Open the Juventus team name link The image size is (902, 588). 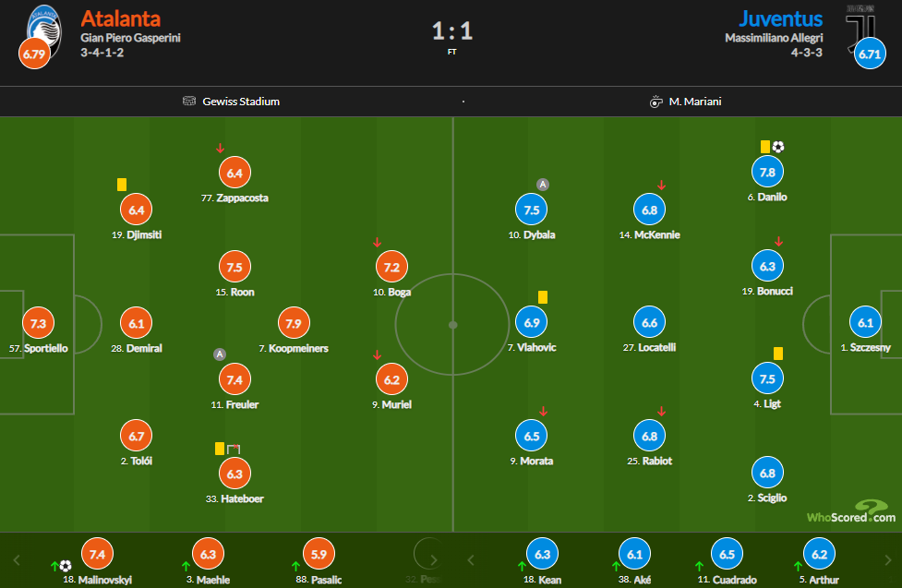(x=781, y=18)
